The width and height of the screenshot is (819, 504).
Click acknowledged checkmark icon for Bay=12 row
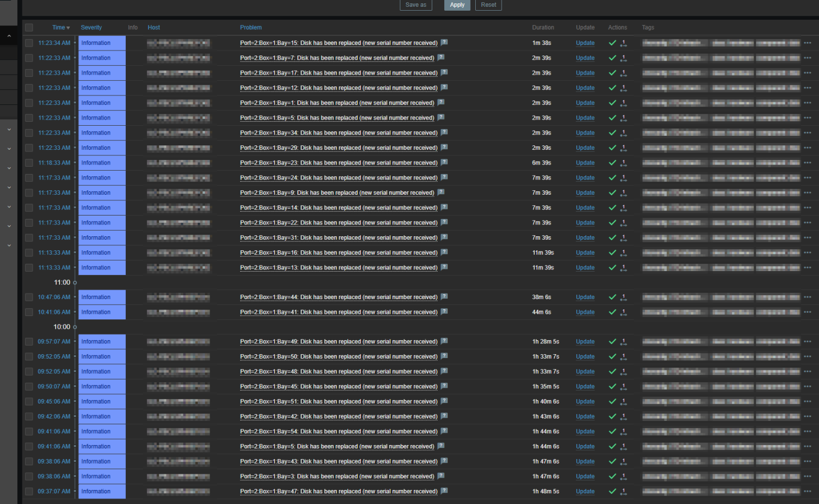(x=613, y=88)
